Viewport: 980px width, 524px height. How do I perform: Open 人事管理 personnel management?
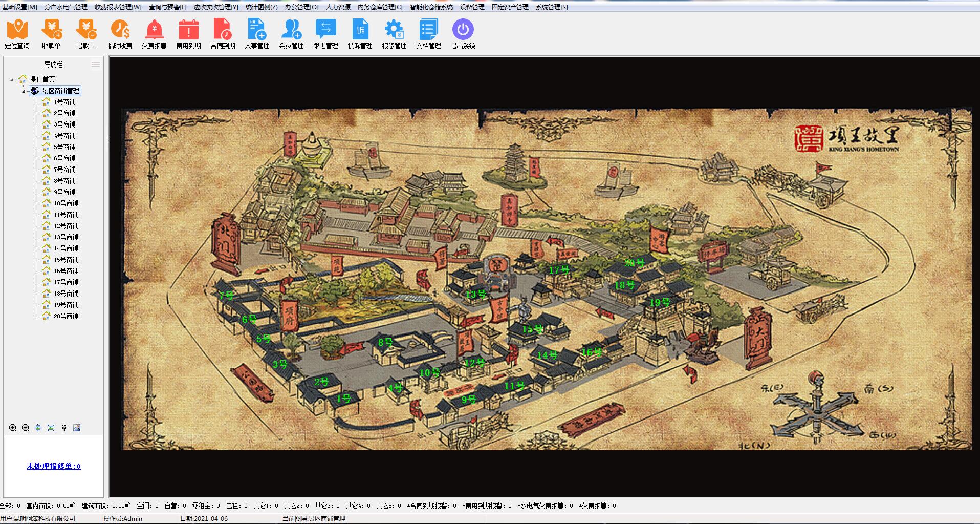(257, 34)
